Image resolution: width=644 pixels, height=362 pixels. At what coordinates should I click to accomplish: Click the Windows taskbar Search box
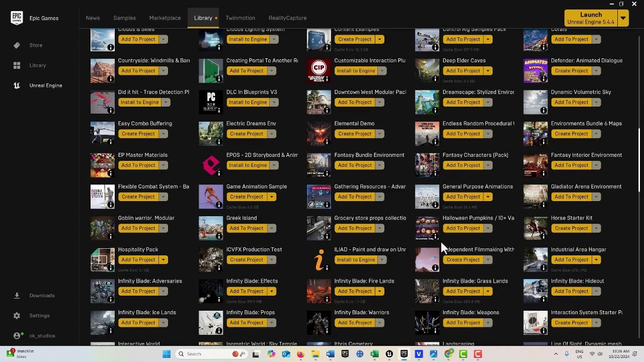click(211, 354)
